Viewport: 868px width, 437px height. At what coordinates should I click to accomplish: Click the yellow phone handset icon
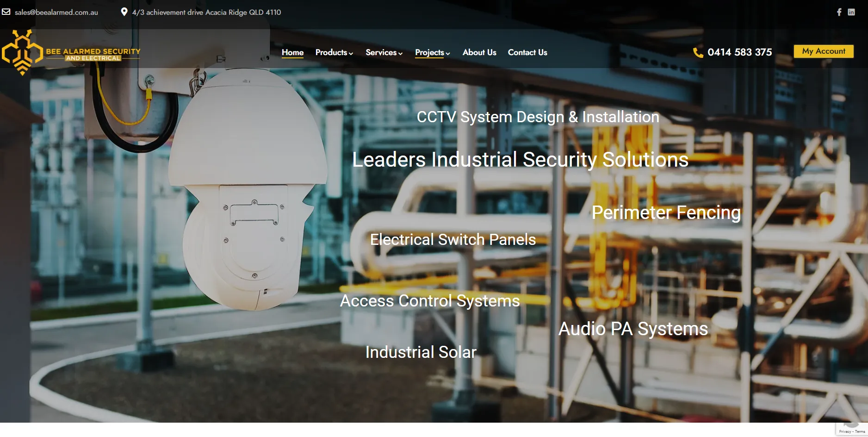pyautogui.click(x=698, y=52)
